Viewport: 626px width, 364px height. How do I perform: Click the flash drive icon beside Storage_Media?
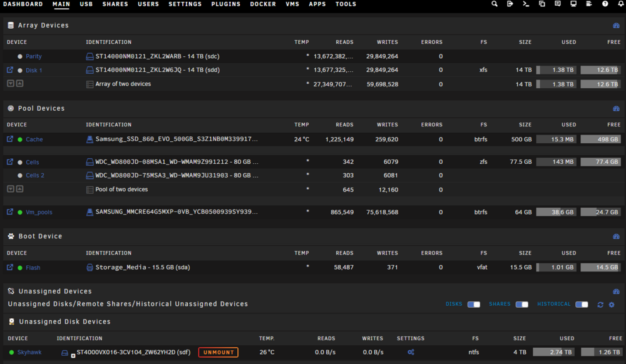click(x=90, y=268)
